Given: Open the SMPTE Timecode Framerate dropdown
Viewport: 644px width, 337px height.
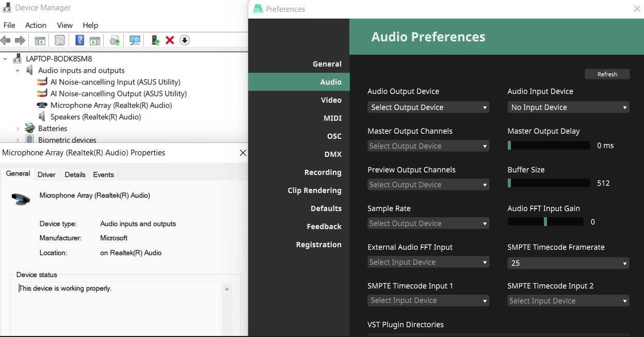Looking at the screenshot, I should (568, 263).
